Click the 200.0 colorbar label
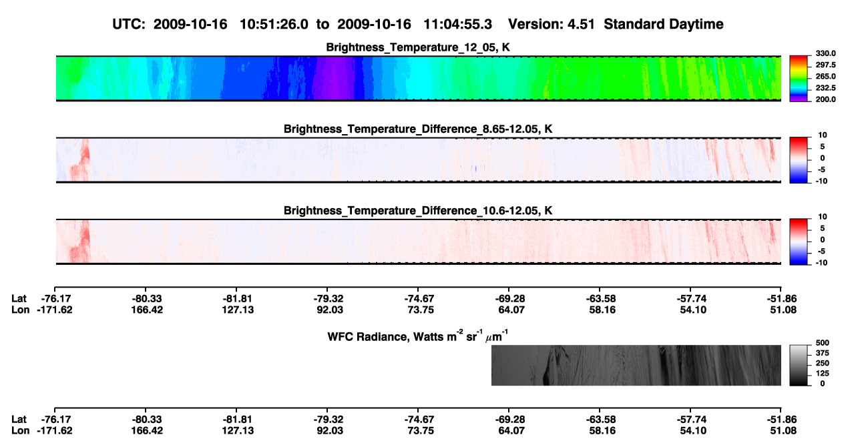This screenshot has width=868, height=445. tap(825, 99)
